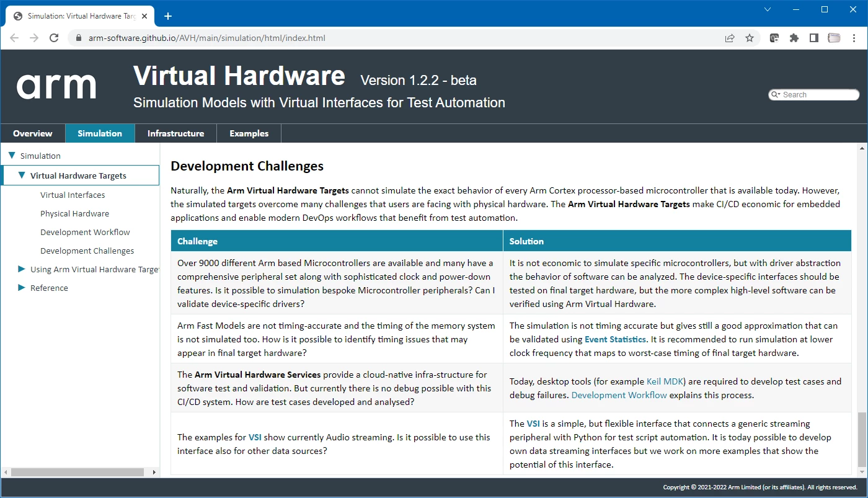Click the page scroll down arrow
The image size is (868, 498).
tap(861, 471)
